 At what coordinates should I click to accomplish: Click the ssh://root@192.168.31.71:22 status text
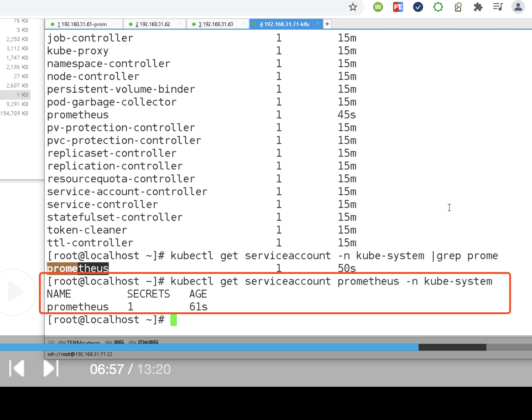[80, 354]
